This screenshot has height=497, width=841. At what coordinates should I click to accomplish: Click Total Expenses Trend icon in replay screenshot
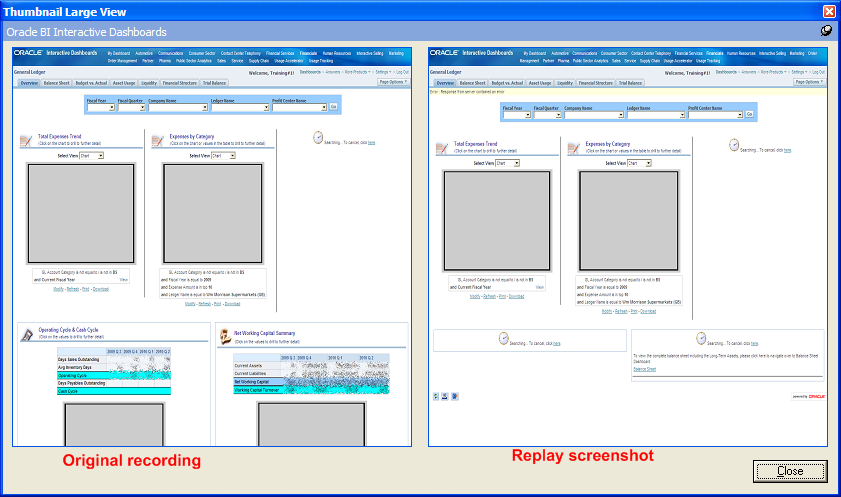click(x=443, y=149)
